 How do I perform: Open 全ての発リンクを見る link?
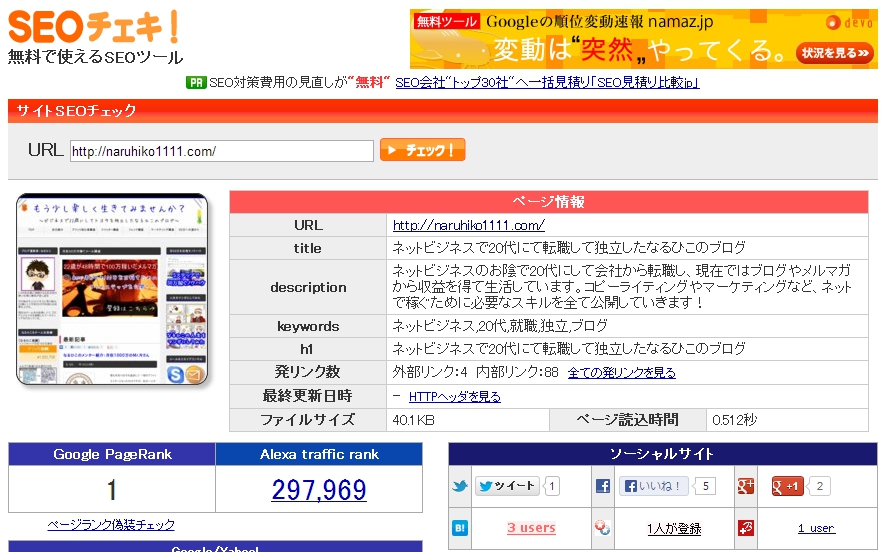(x=621, y=373)
